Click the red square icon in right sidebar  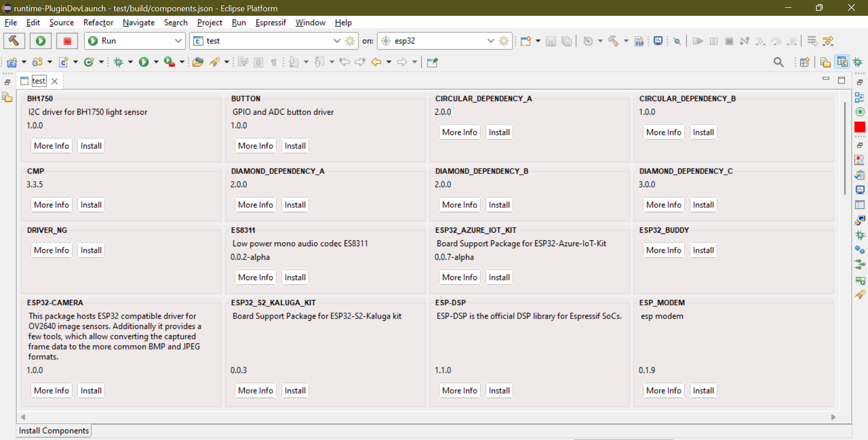point(860,127)
